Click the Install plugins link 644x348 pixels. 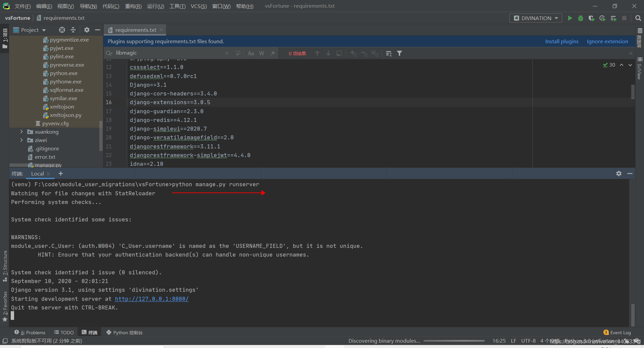[x=562, y=41]
